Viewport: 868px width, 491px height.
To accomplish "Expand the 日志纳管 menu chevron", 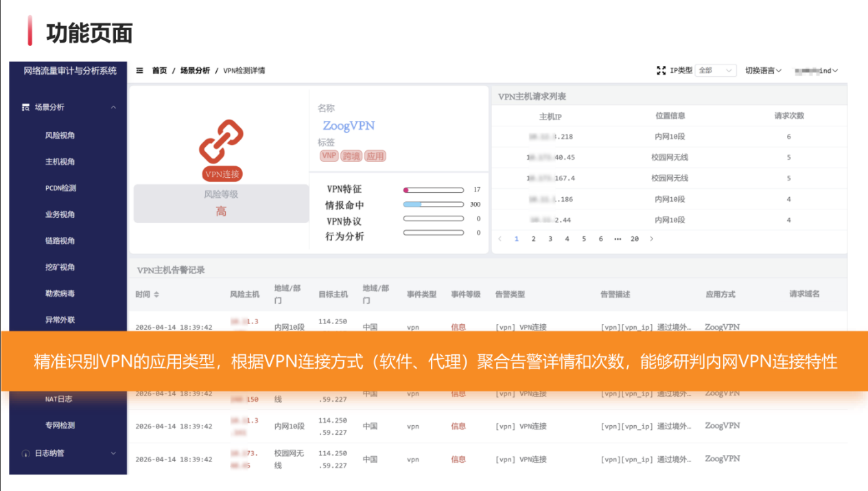I will tap(113, 453).
